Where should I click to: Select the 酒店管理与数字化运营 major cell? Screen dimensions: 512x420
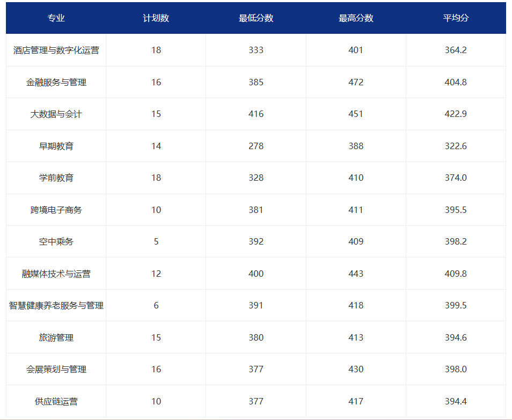click(x=56, y=50)
